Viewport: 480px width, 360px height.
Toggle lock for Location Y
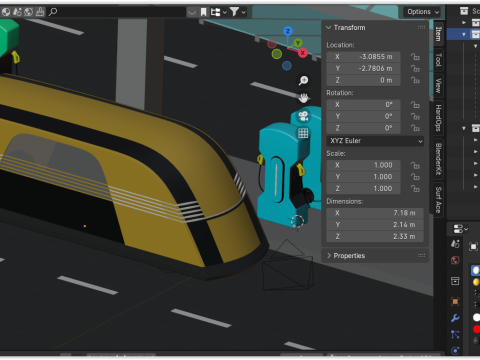pos(415,68)
